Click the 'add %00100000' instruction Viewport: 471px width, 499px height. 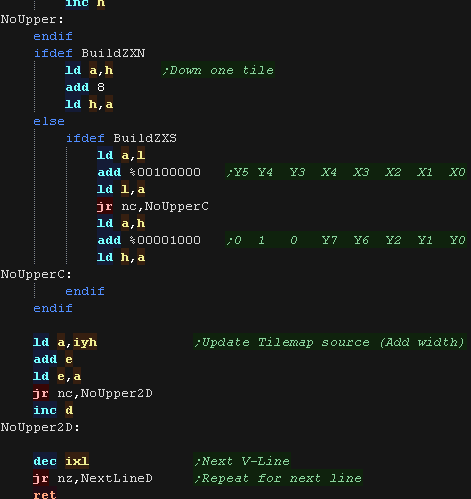[149, 172]
